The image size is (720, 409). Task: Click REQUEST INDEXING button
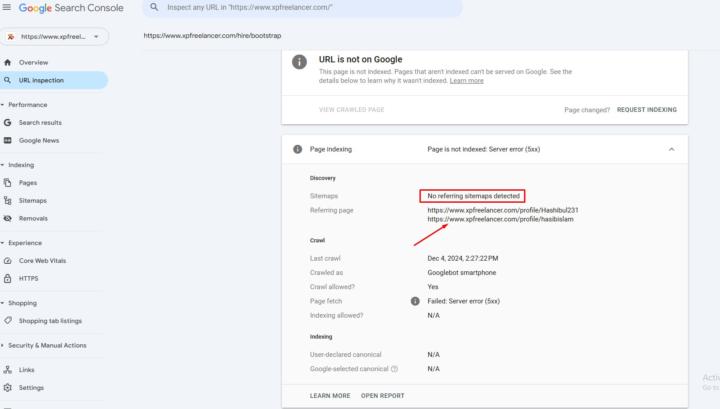tap(647, 110)
